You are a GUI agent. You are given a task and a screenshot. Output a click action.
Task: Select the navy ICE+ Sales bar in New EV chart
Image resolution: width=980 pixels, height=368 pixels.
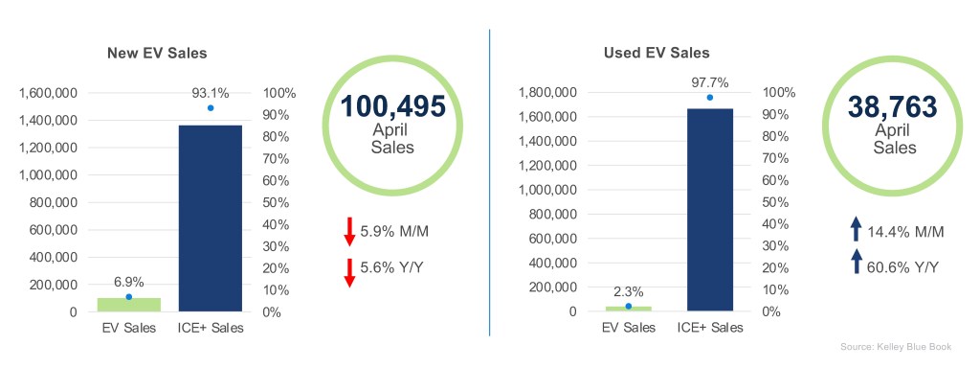(210, 218)
